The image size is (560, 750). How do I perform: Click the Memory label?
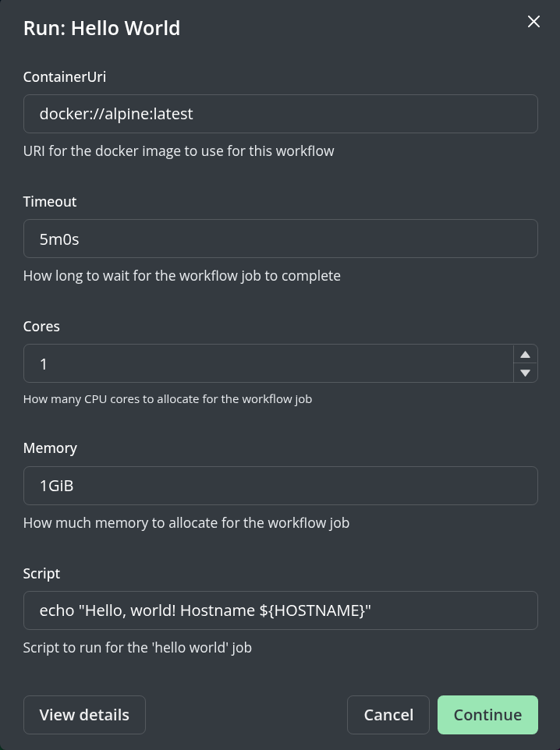pyautogui.click(x=50, y=448)
